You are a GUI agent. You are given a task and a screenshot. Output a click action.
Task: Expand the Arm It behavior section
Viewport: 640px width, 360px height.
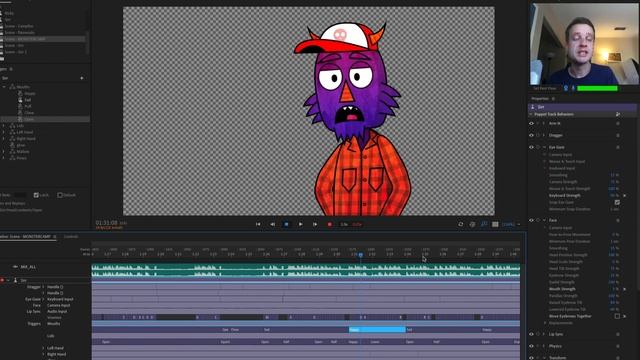(x=544, y=123)
